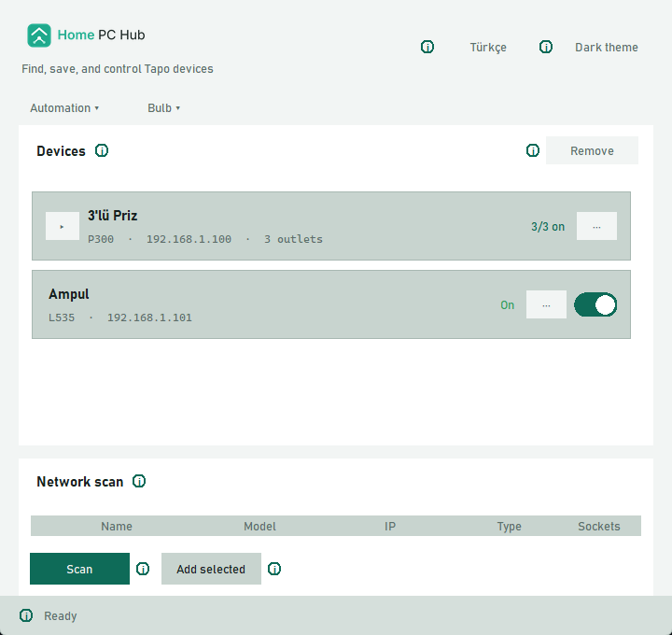The image size is (672, 635).
Task: Open the more options button for 3'lü Priz
Action: tap(596, 226)
